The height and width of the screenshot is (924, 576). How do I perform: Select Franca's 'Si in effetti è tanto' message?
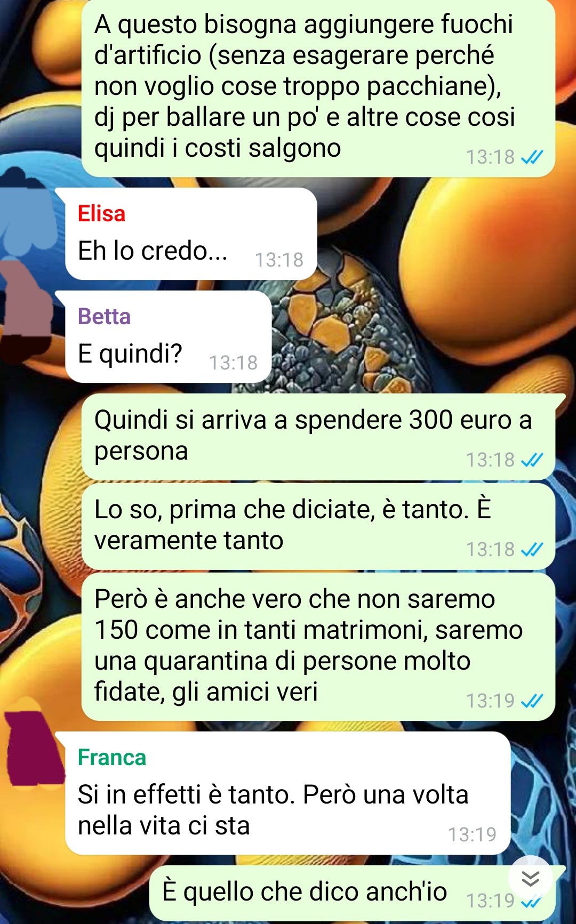288,793
